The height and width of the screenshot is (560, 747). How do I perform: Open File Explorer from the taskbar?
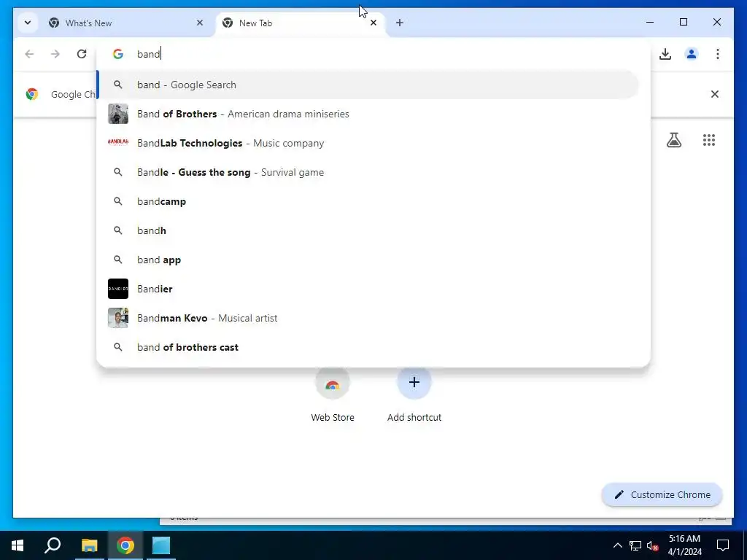click(x=89, y=545)
